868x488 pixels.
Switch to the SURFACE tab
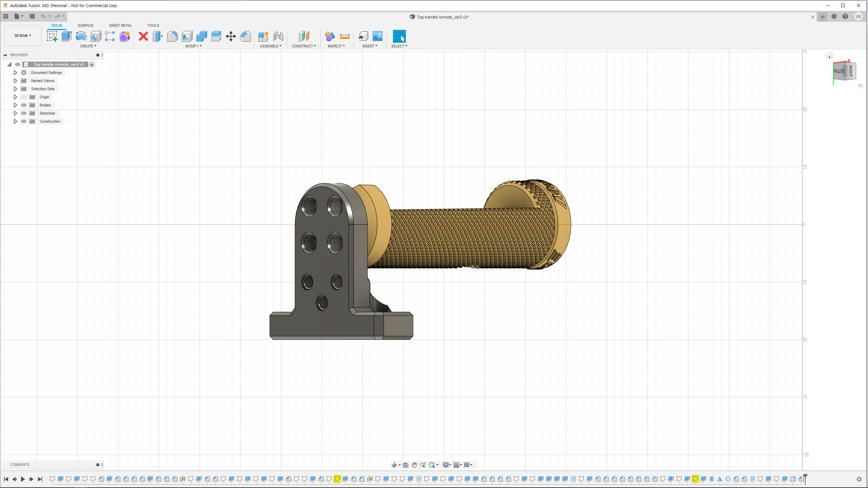click(x=85, y=25)
